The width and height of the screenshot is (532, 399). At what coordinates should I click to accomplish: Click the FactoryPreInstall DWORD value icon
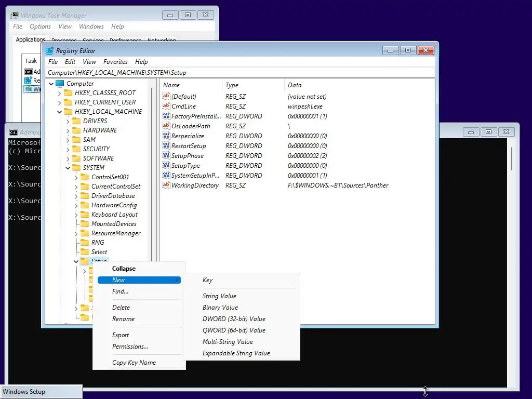tap(166, 116)
